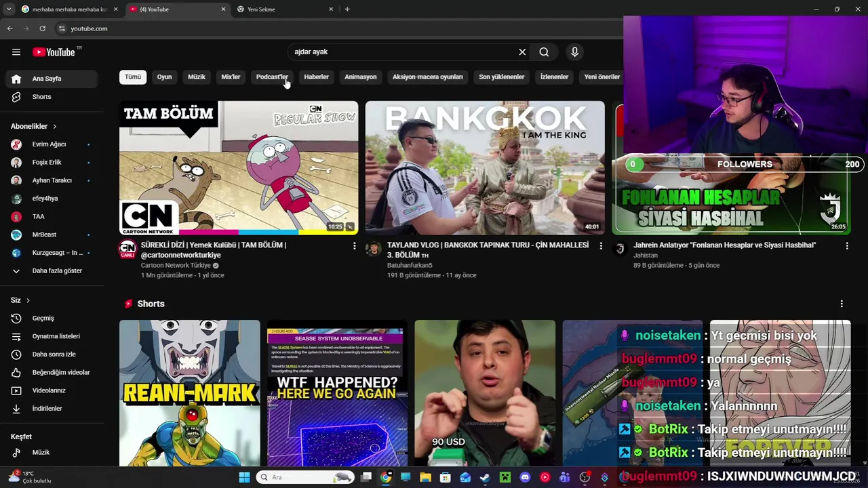Screen dimensions: 868x488
Task: Reload the page
Action: tap(42, 28)
